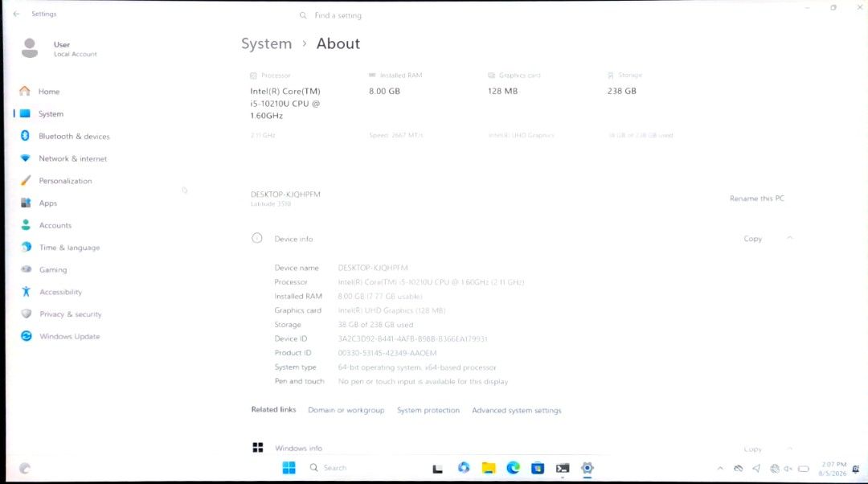
Task: Copy the Windows info details
Action: [752, 449]
